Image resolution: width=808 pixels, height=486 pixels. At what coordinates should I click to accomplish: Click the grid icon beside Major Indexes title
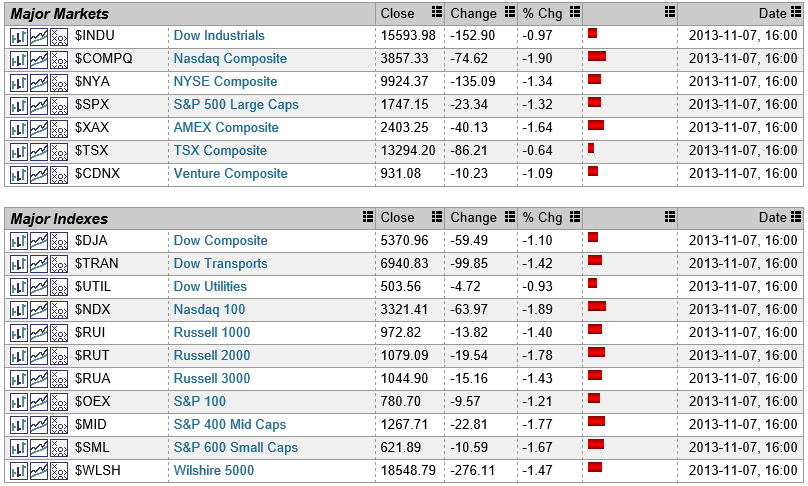point(368,217)
